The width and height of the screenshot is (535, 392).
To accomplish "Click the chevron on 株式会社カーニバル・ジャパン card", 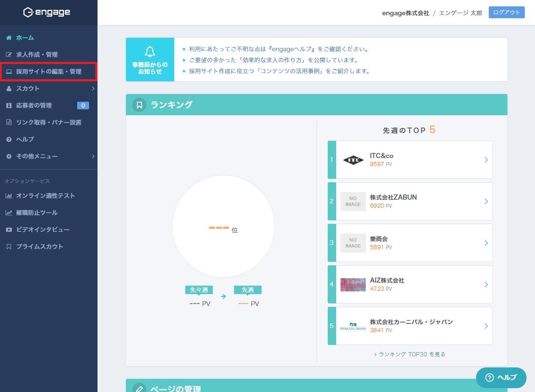I will [x=486, y=326].
